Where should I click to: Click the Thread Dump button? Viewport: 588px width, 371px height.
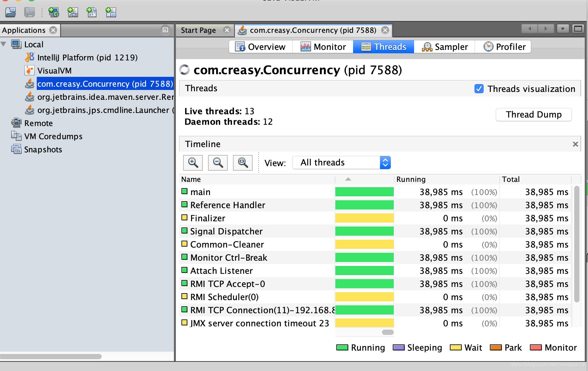(x=534, y=115)
